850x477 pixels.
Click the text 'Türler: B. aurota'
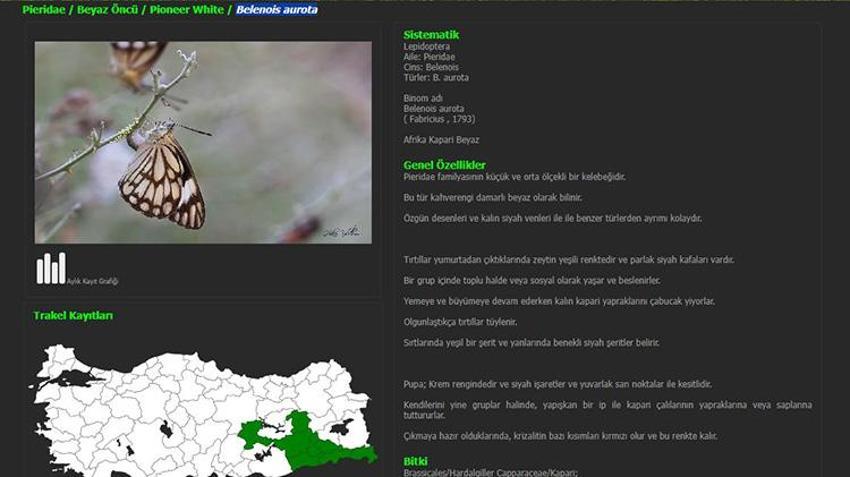(x=436, y=78)
